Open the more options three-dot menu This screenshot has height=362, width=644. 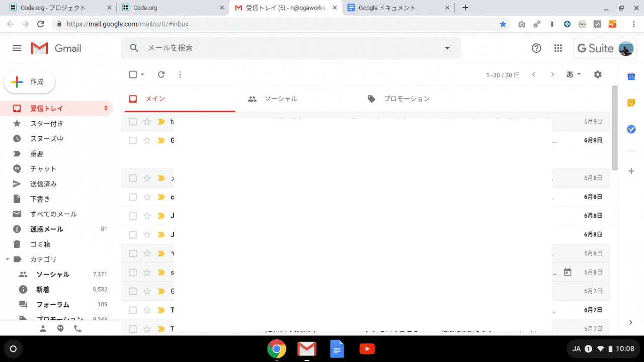[x=180, y=74]
